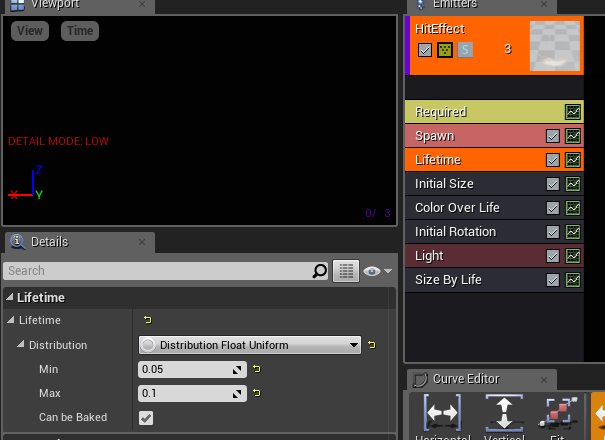Reset Lifetime property to default arrow
This screenshot has height=440, width=605.
click(x=147, y=320)
